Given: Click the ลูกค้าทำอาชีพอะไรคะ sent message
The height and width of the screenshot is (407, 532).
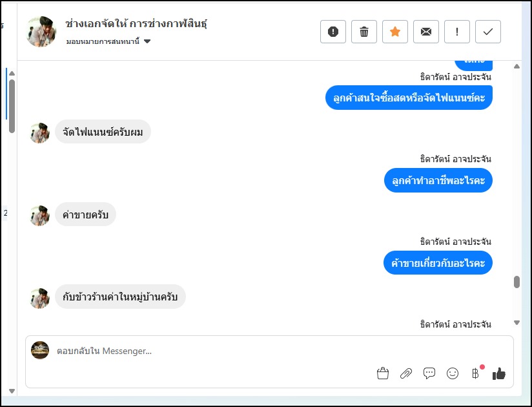Looking at the screenshot, I should 438,180.
